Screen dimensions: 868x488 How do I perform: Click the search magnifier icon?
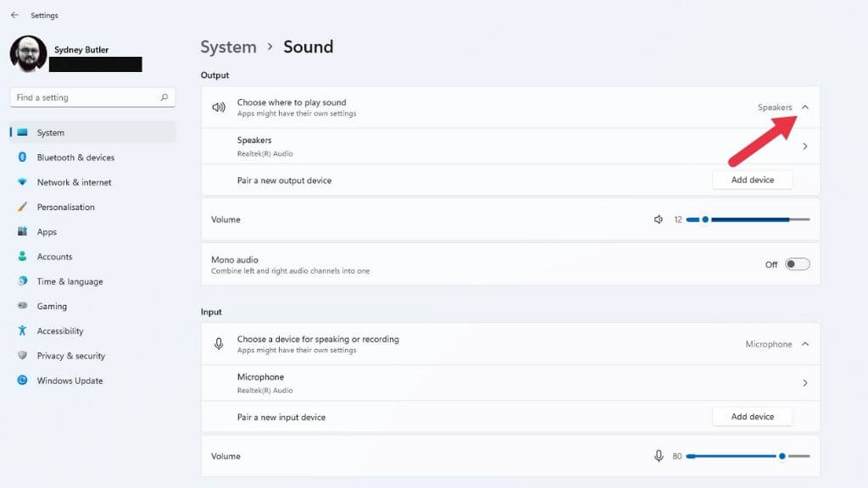(164, 97)
